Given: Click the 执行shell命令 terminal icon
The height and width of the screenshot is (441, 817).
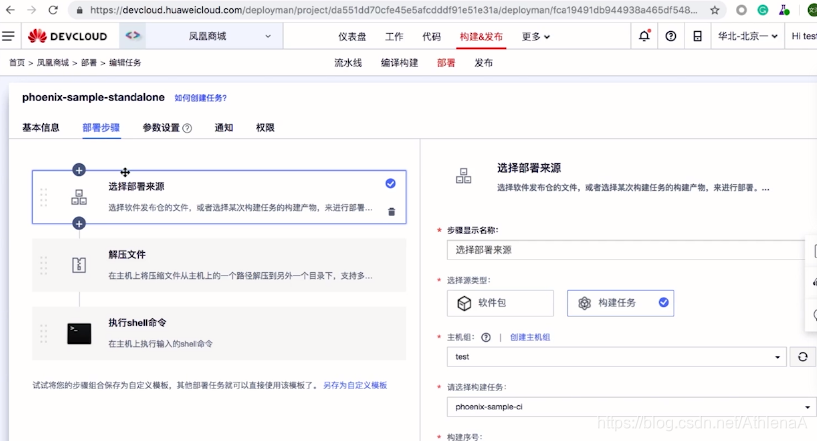Looking at the screenshot, I should [79, 334].
